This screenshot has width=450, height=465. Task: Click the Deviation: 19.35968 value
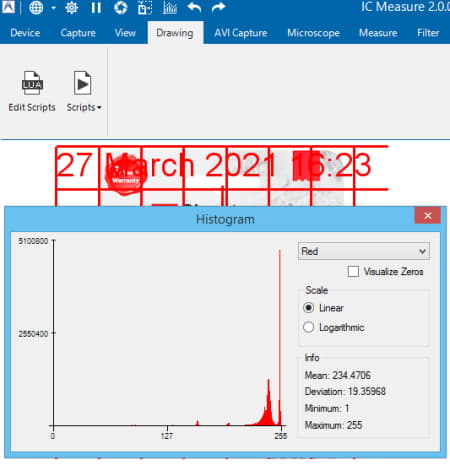click(345, 391)
